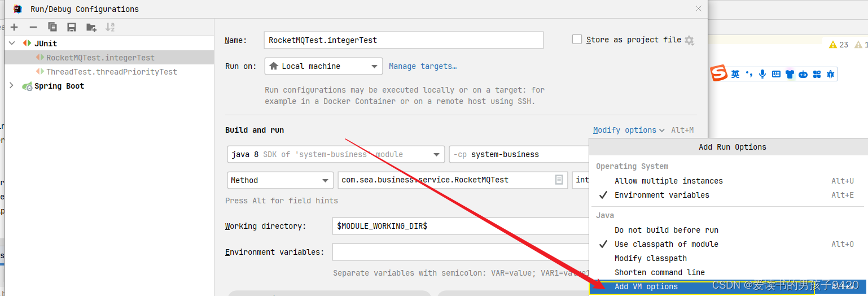Copy the selected configuration
This screenshot has width=868, height=296.
click(52, 27)
